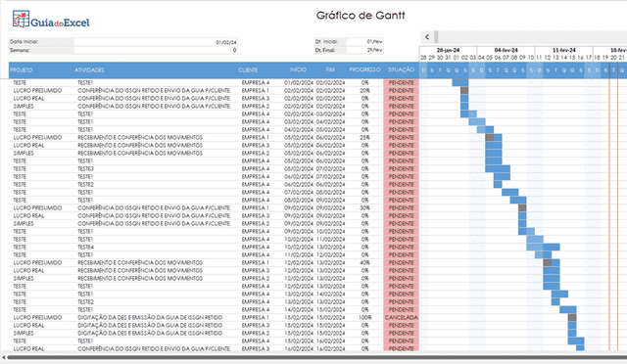Click the Gráfico de Gantt title
Screen dimensions: 627x364
pyautogui.click(x=361, y=16)
